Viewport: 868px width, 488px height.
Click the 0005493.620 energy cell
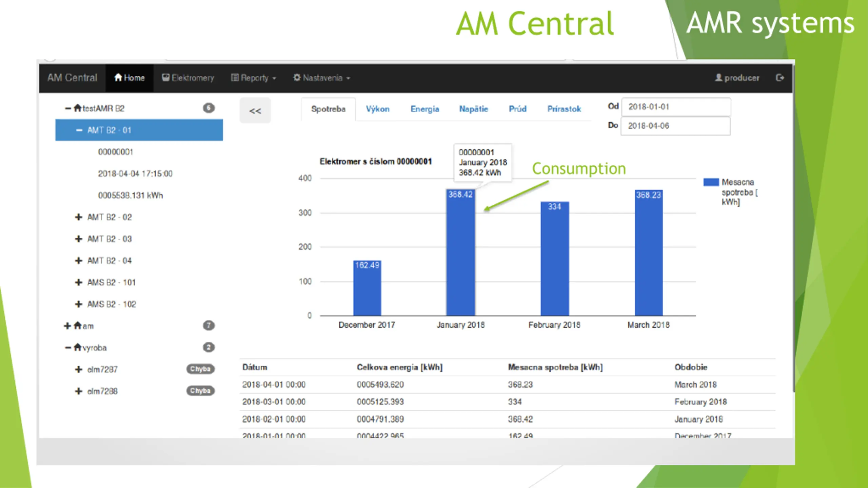[380, 385]
